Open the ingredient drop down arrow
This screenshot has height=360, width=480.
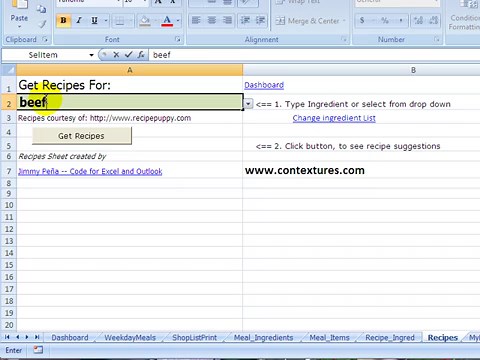pyautogui.click(x=248, y=104)
